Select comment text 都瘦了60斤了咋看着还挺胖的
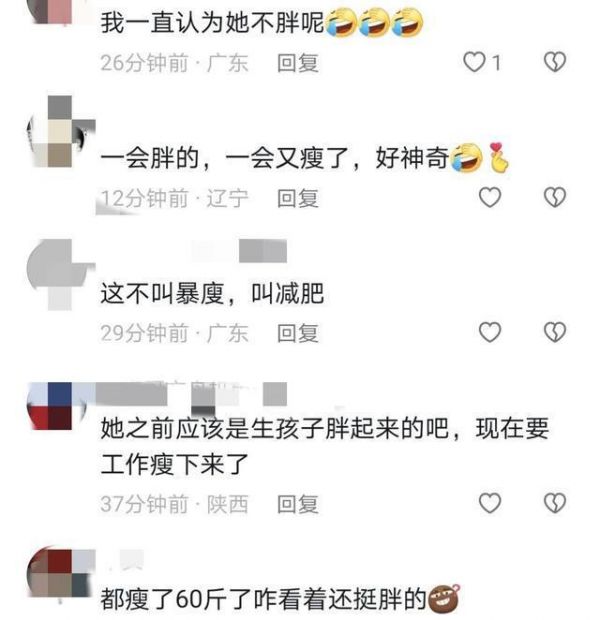This screenshot has width=600, height=620. coord(263,598)
